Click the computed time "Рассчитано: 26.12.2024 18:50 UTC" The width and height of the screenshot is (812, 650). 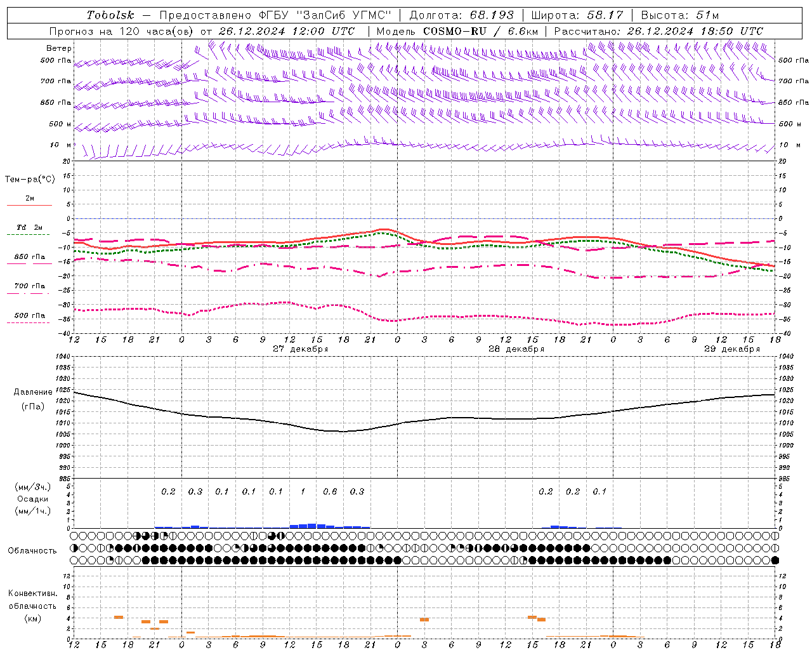(x=658, y=31)
